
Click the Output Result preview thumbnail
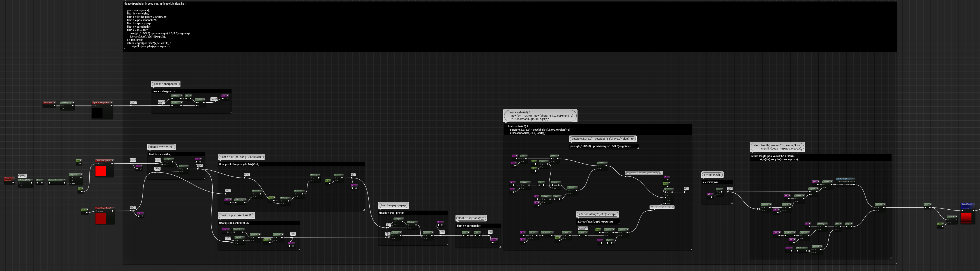click(966, 218)
